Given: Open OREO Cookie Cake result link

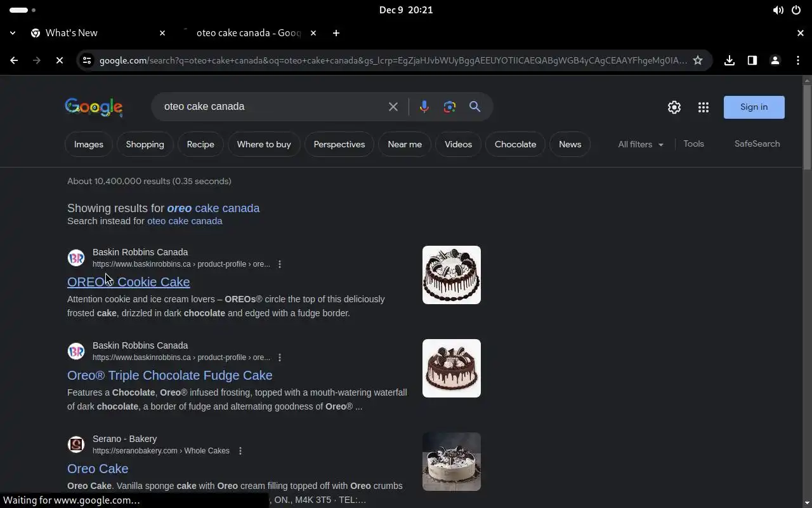Looking at the screenshot, I should (x=129, y=282).
